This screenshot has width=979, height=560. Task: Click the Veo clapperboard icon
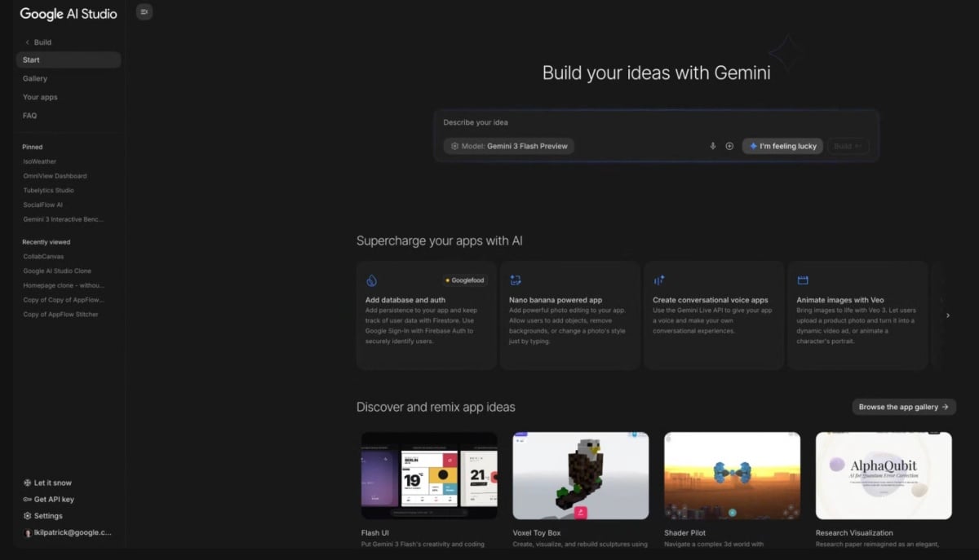pos(802,280)
